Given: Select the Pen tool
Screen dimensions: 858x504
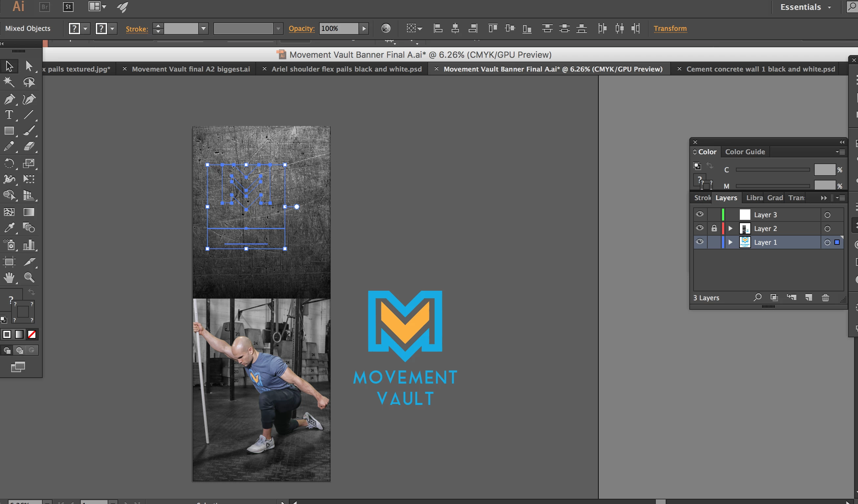Looking at the screenshot, I should coord(9,99).
